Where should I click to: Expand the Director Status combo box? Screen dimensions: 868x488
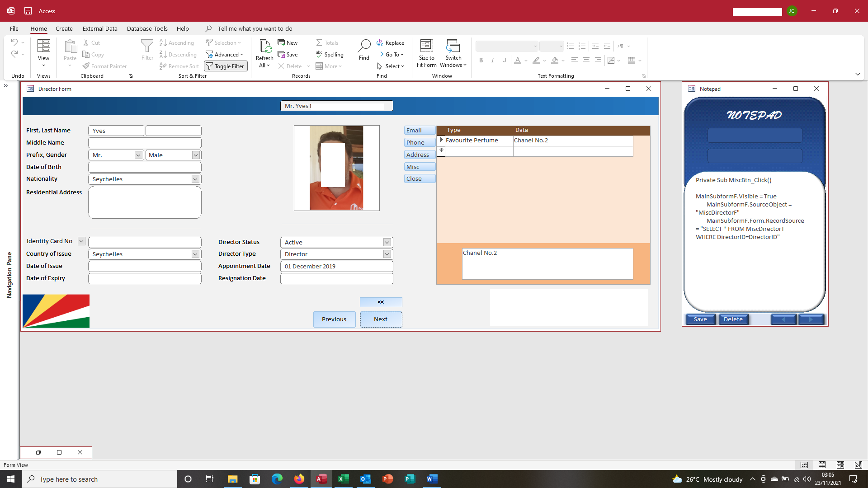pos(387,243)
